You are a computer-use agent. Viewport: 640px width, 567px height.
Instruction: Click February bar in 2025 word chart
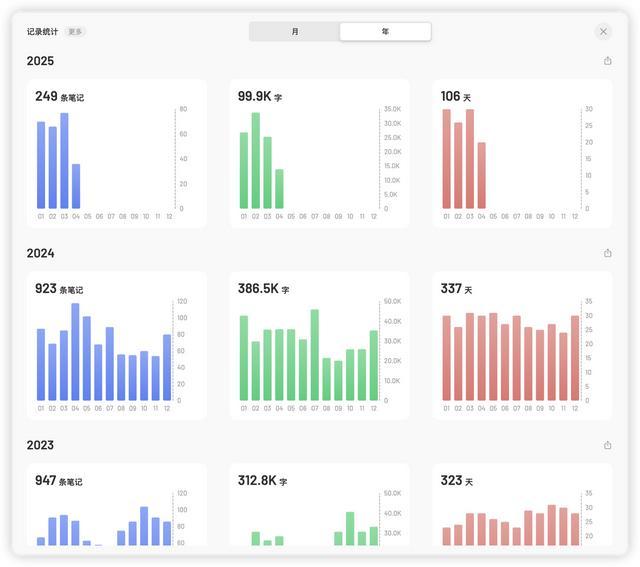tap(256, 161)
